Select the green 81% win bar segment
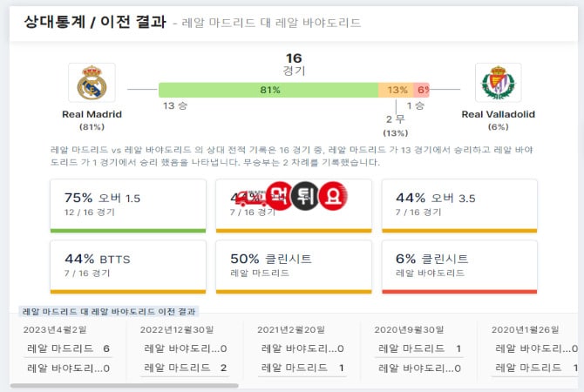The image size is (584, 392). [268, 90]
